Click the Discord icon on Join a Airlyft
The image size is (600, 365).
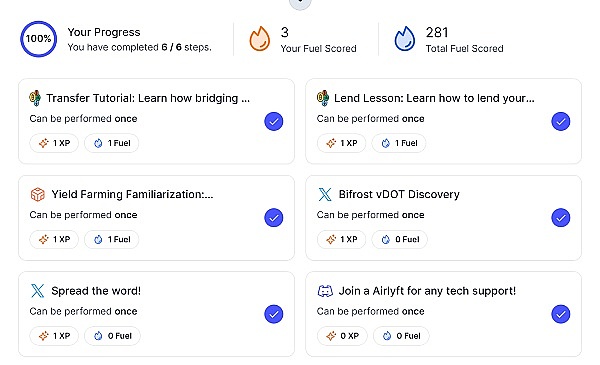pyautogui.click(x=325, y=291)
